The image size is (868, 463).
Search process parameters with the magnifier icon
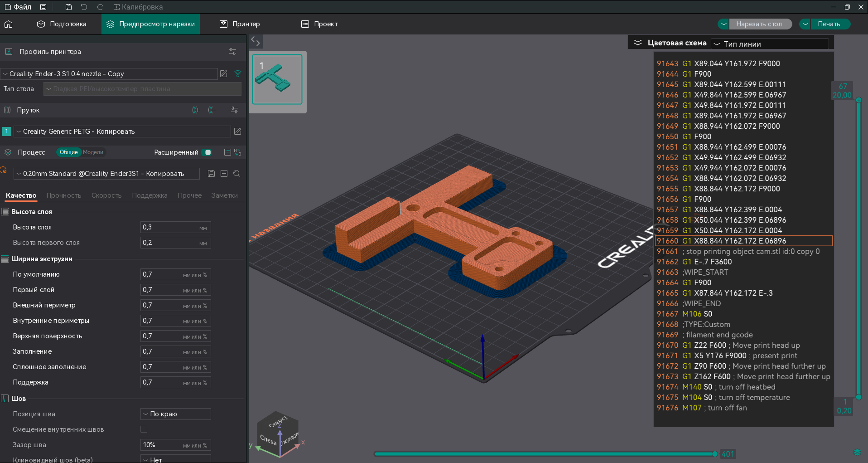tap(236, 174)
